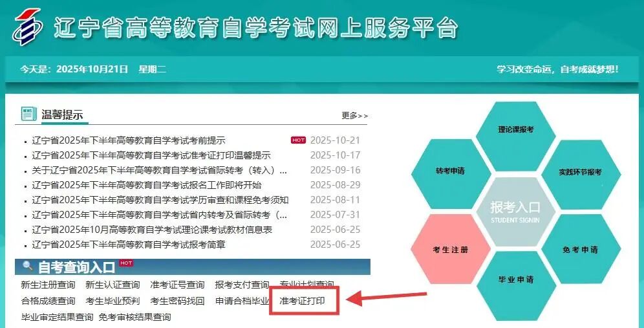Viewport: 644px width, 328px height.
Task: Click the date 2025-08-11 in news list
Action: pos(335,200)
